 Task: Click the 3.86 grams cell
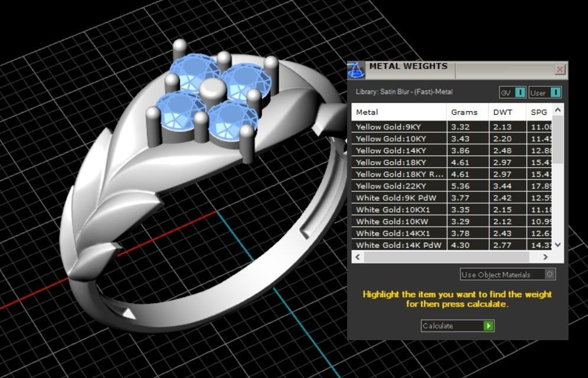tap(468, 151)
